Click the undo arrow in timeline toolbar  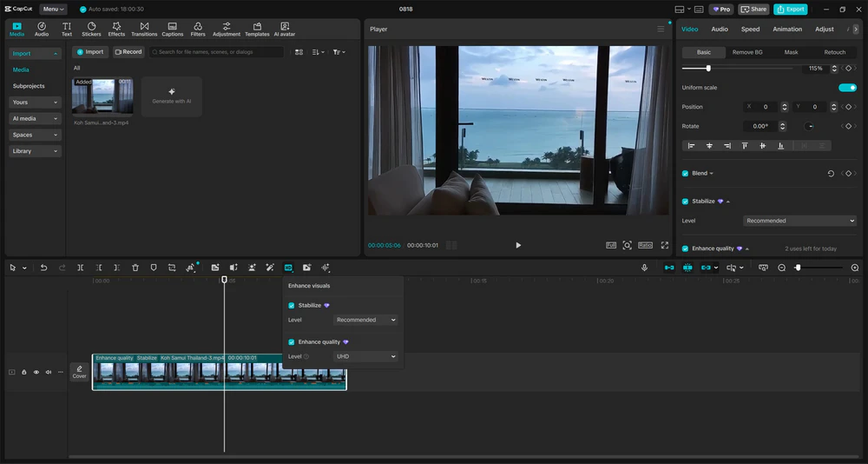coord(43,268)
